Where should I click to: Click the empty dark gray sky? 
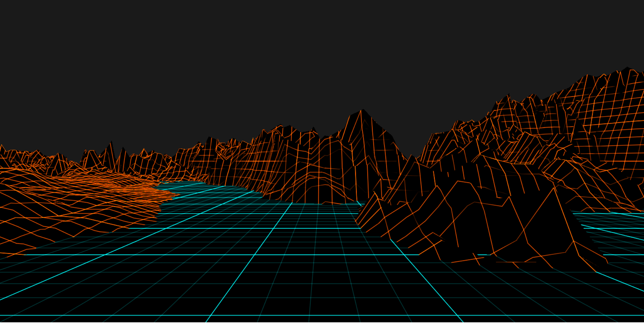(x=235, y=60)
